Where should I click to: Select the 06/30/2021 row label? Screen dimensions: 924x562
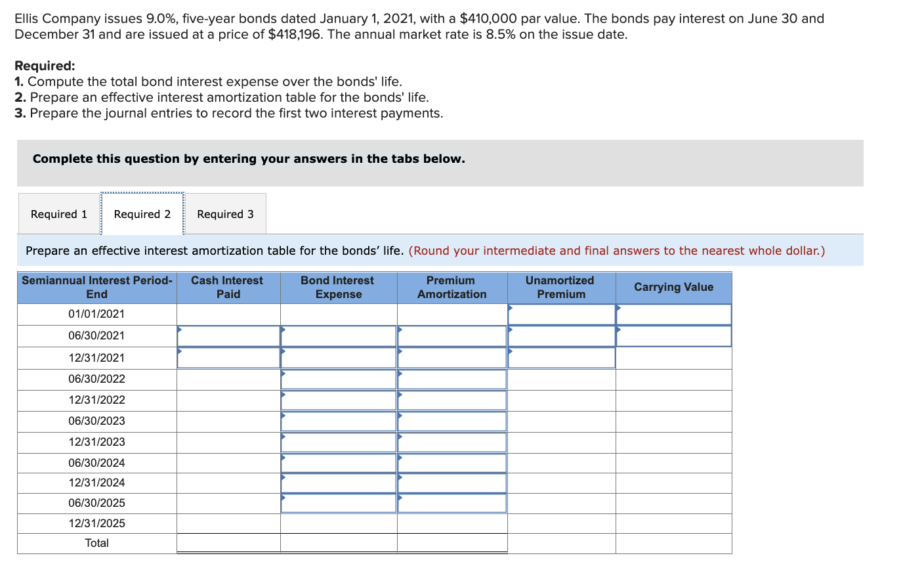coord(96,336)
